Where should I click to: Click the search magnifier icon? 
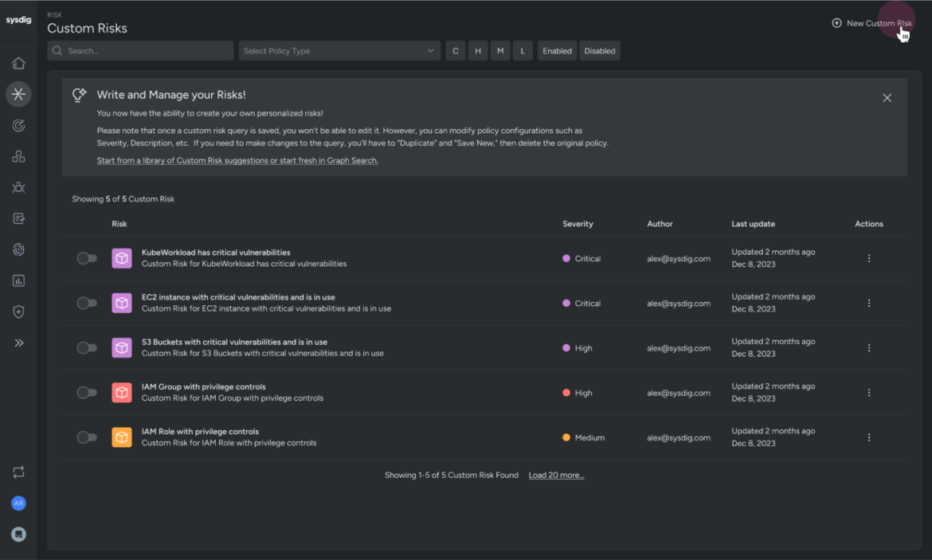pyautogui.click(x=57, y=51)
